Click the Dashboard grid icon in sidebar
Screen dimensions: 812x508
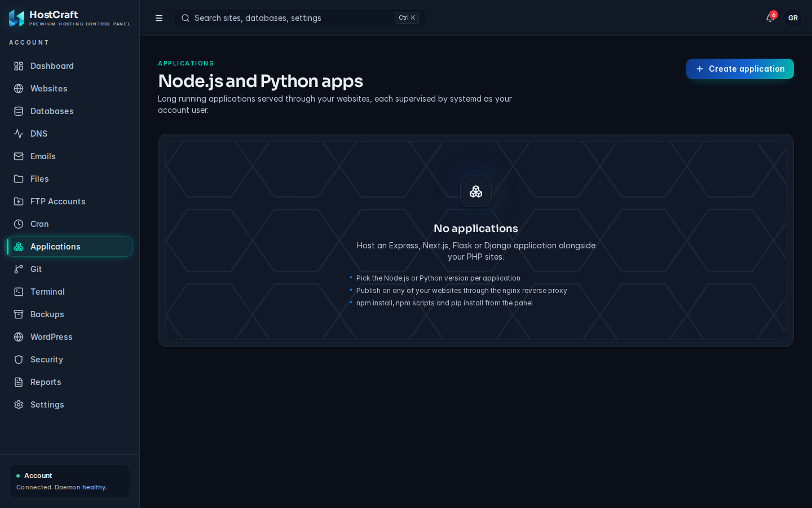pyautogui.click(x=19, y=66)
